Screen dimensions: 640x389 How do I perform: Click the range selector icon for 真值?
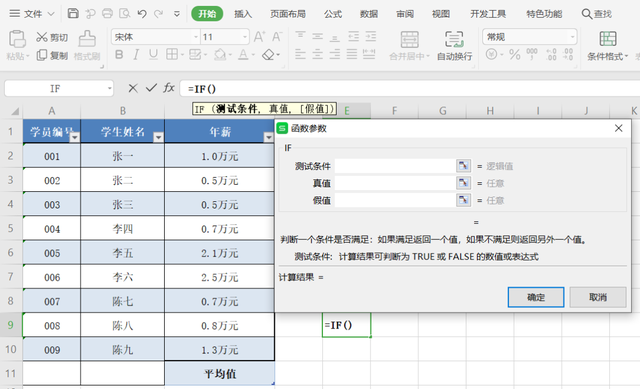pyautogui.click(x=463, y=183)
